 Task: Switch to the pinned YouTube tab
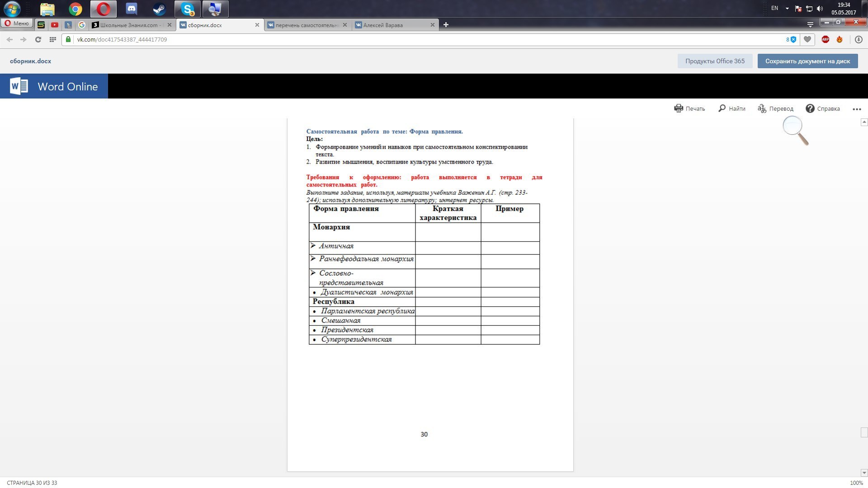click(x=55, y=25)
